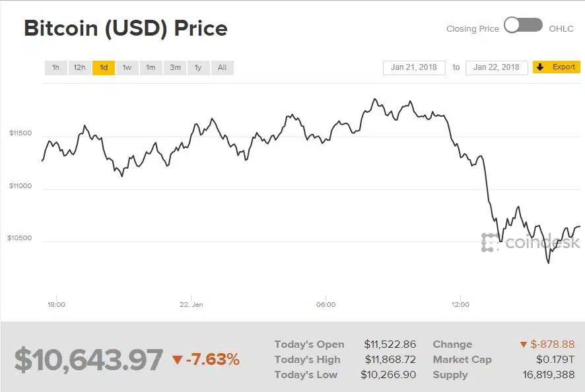Switch to the 12h time range
585x392 pixels.
[79, 67]
